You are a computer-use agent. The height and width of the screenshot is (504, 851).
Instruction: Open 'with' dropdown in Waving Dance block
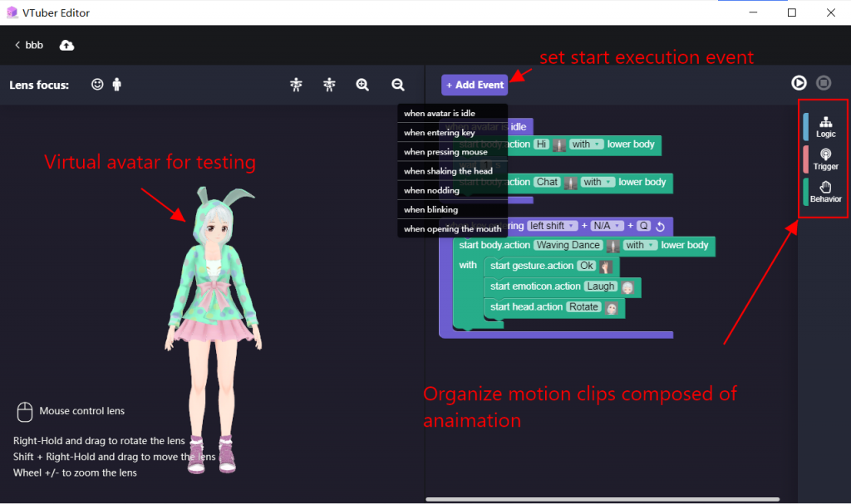click(639, 245)
